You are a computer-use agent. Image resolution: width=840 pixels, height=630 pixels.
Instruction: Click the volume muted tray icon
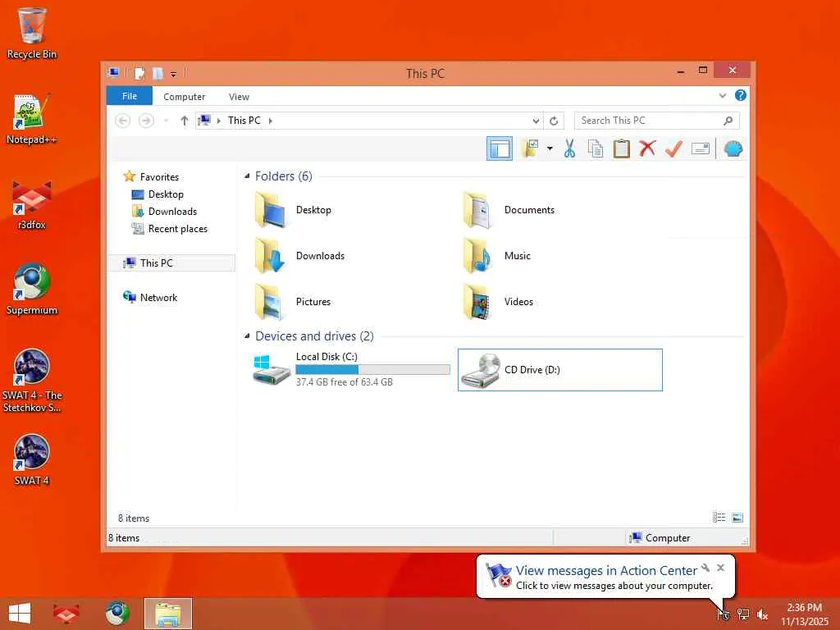click(762, 614)
